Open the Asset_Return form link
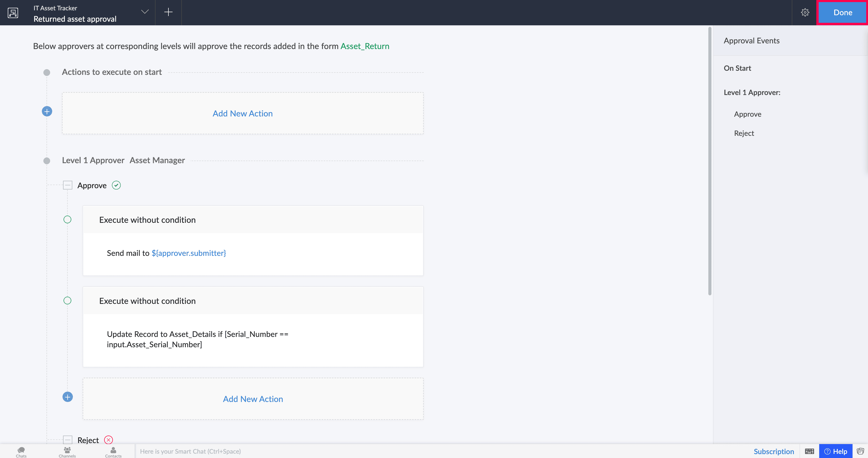This screenshot has width=868, height=458. (x=365, y=46)
